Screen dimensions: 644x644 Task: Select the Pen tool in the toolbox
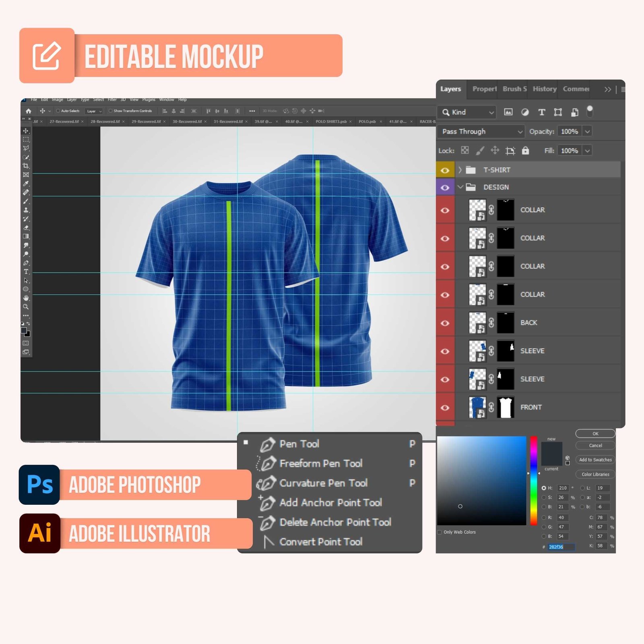click(x=26, y=263)
